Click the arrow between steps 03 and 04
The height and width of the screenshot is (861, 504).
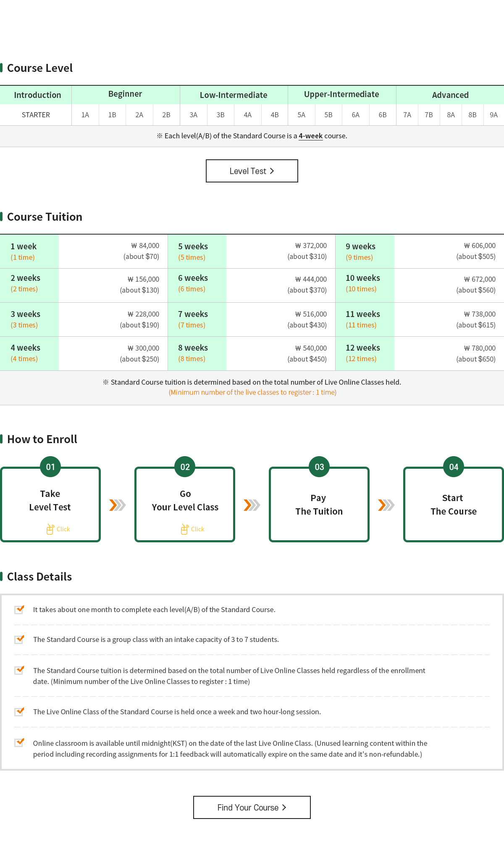386,505
